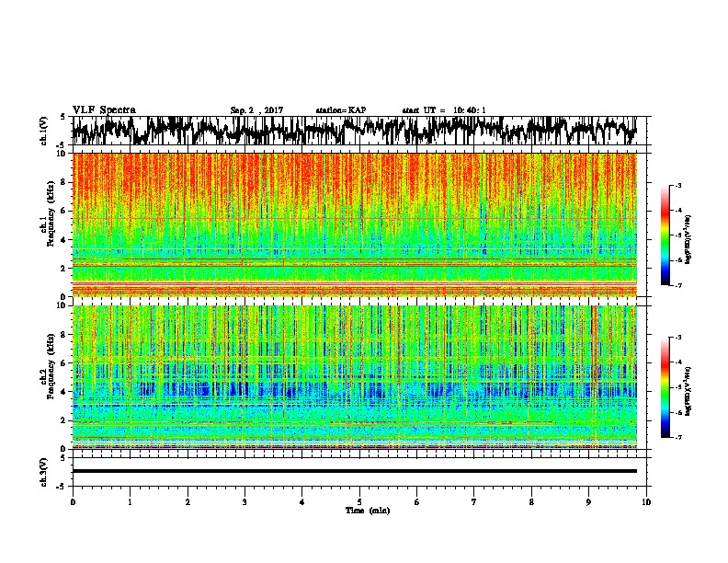Click the ch.2 spectrogram color bar
This screenshot has height=563, width=728.
pos(665,387)
